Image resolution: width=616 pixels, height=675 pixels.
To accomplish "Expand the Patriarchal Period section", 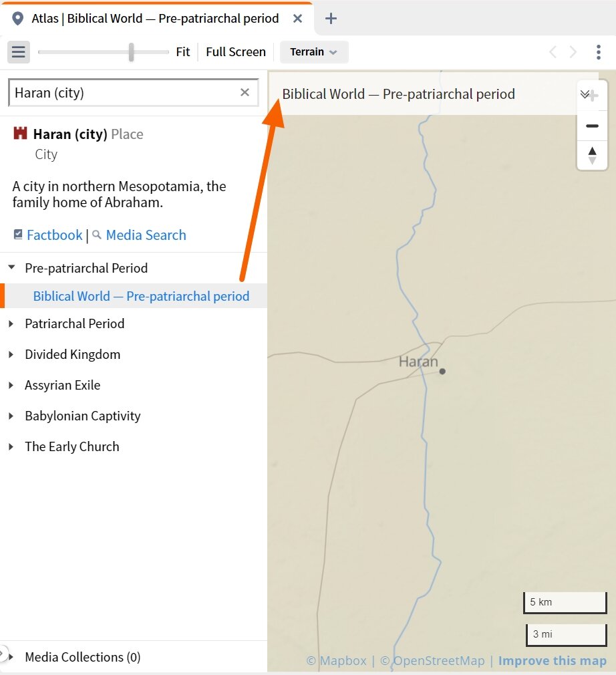I will [x=11, y=323].
